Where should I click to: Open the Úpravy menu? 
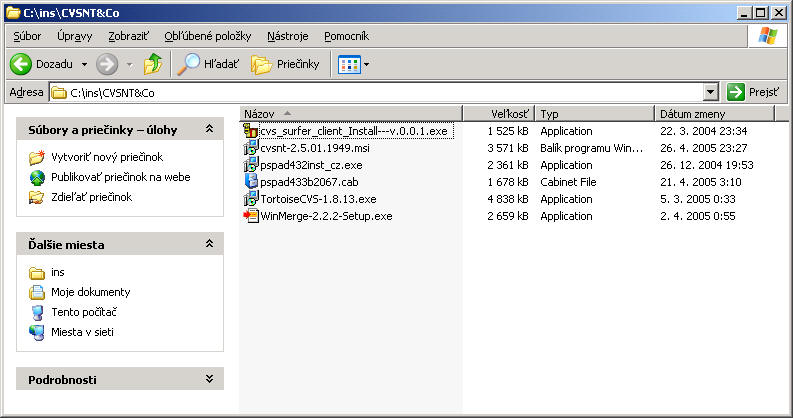74,36
